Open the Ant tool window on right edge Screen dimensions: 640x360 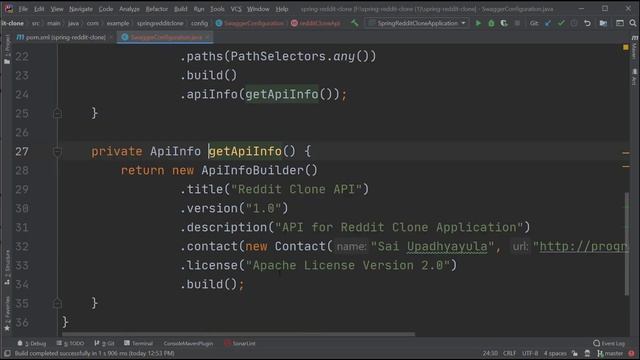pyautogui.click(x=634, y=77)
